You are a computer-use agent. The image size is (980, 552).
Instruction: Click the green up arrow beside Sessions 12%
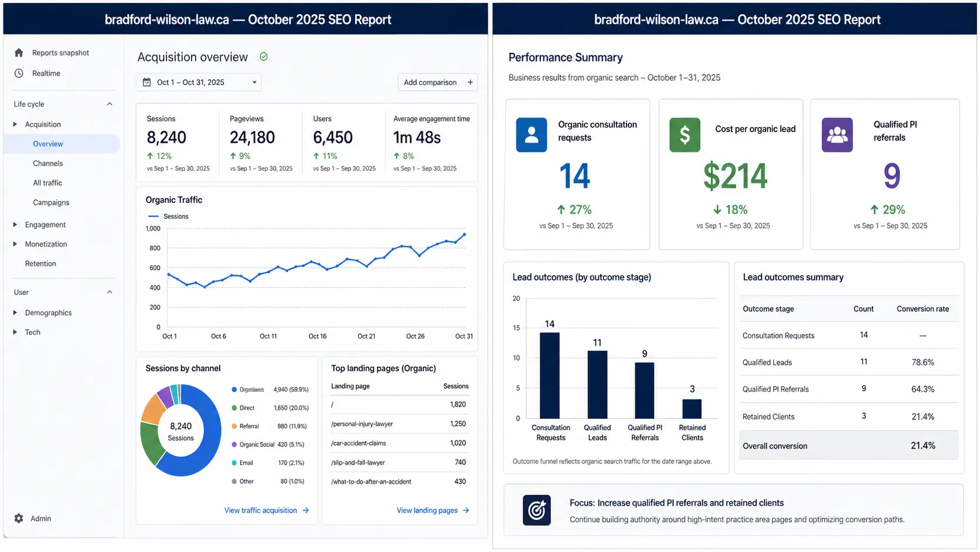150,156
